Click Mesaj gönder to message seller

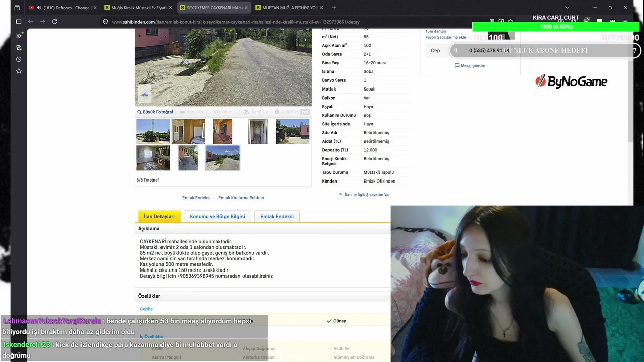473,66
